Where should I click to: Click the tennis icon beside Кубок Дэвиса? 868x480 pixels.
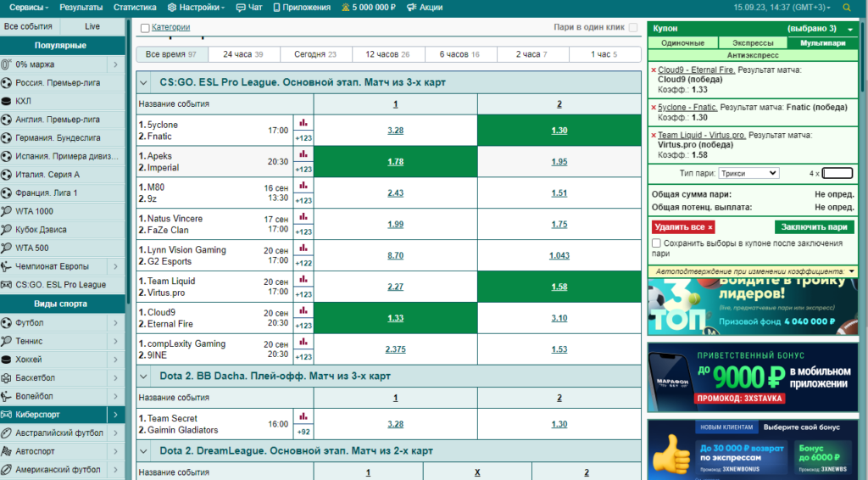(7, 229)
